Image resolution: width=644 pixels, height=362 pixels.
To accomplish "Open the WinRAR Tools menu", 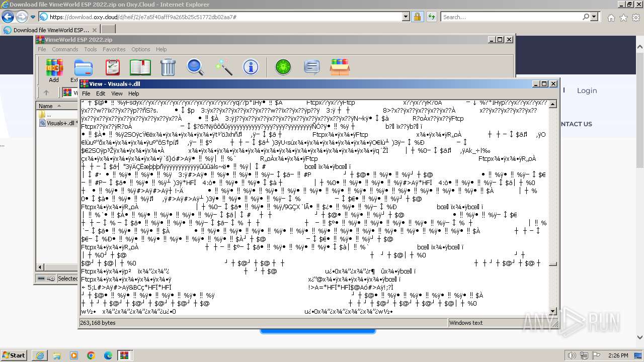I will click(x=91, y=49).
